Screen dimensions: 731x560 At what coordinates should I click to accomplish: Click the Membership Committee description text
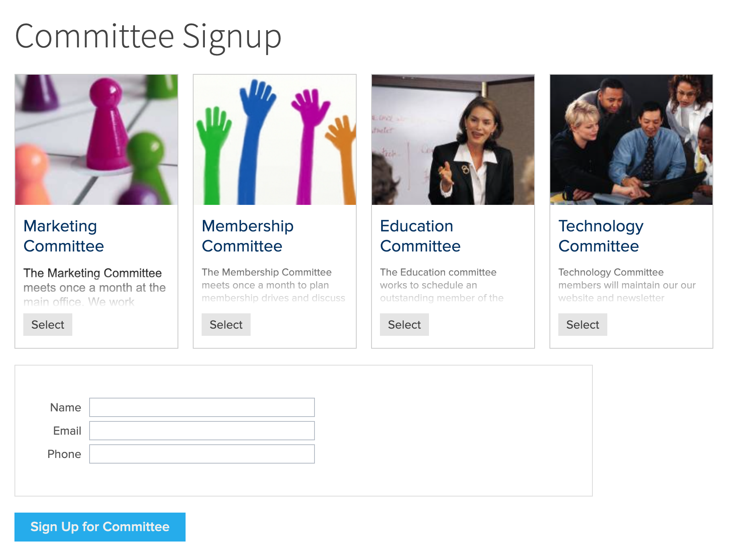(x=273, y=285)
